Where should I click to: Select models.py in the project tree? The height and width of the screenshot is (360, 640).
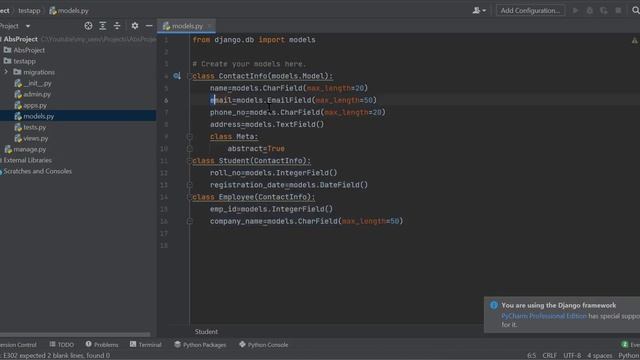pos(34,116)
